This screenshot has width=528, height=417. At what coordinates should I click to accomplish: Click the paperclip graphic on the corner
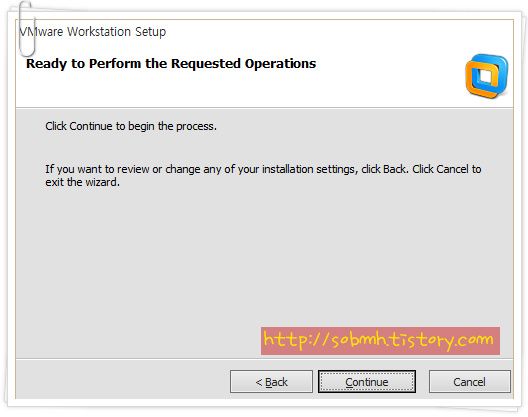coord(27,29)
